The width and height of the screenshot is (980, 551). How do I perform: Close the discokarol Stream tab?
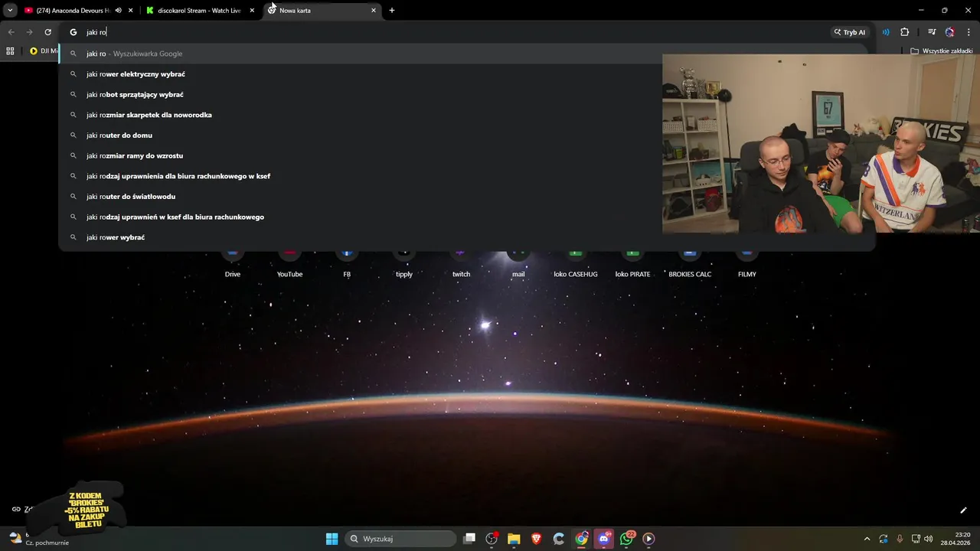click(x=252, y=11)
